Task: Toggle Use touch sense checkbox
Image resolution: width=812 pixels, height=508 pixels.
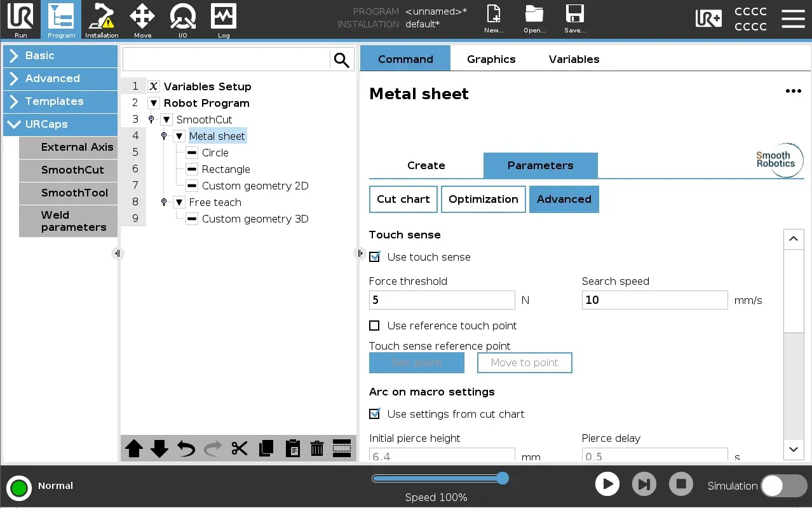Action: pyautogui.click(x=375, y=257)
